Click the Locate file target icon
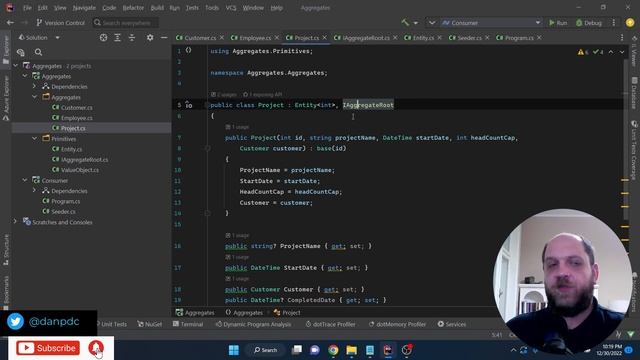This screenshot has height=360, width=640. [103, 38]
